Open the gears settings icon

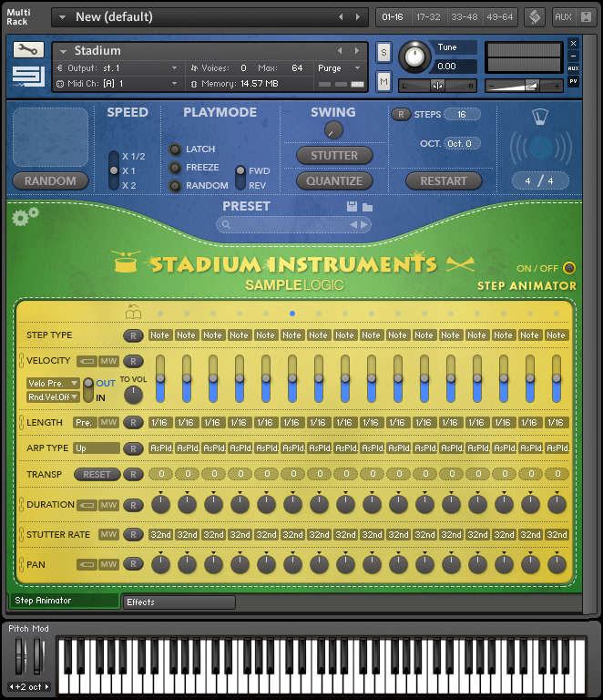(x=25, y=217)
